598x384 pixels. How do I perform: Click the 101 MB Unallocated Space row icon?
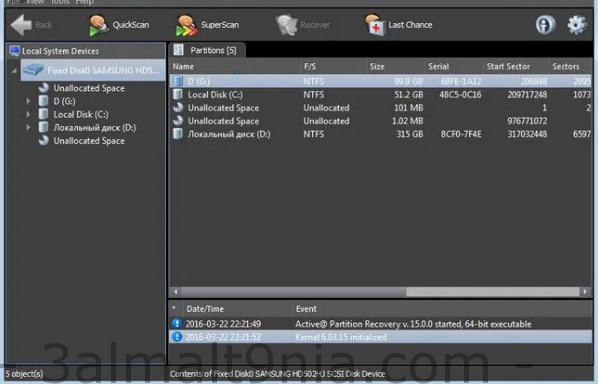[178, 108]
